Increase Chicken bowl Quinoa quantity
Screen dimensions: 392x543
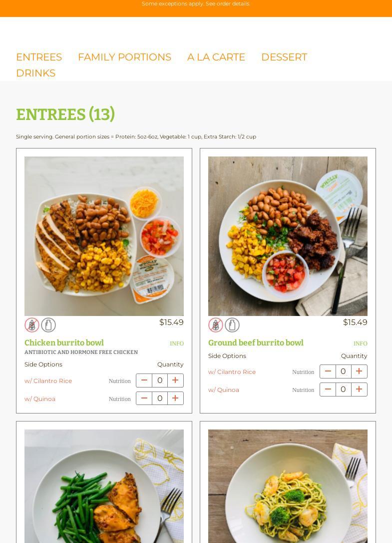[x=175, y=398]
